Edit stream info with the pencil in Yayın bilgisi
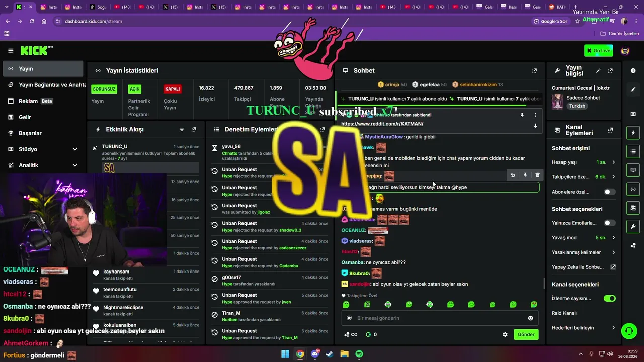The width and height of the screenshot is (644, 362). tap(598, 71)
